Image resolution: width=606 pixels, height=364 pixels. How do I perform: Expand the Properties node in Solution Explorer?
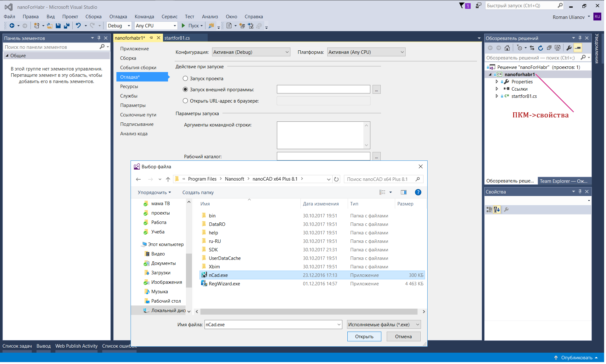click(497, 82)
